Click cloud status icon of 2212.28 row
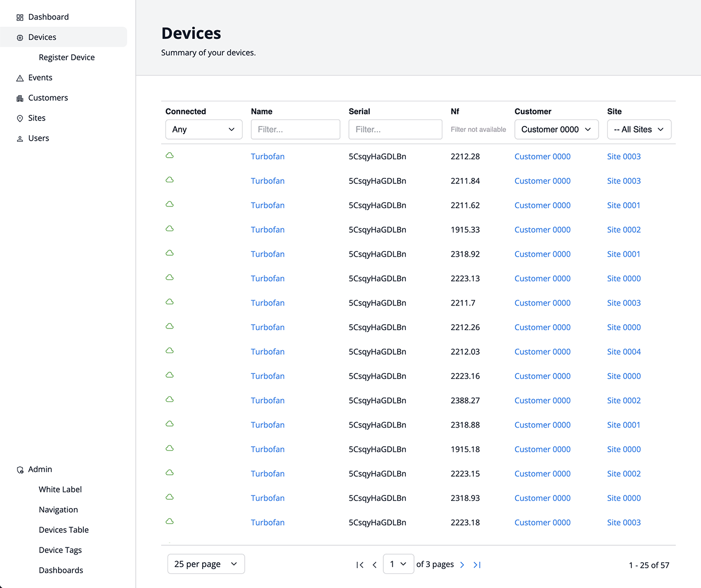The height and width of the screenshot is (588, 701). tap(170, 155)
